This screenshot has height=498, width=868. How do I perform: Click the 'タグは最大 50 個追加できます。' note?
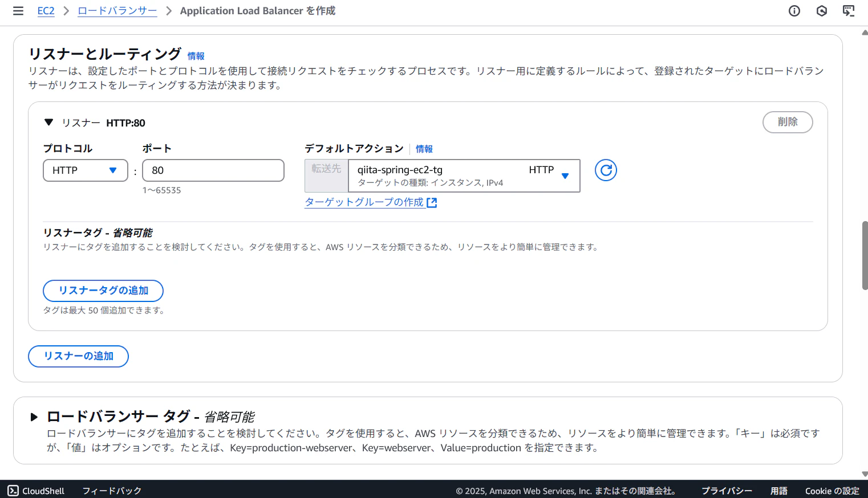(x=104, y=311)
